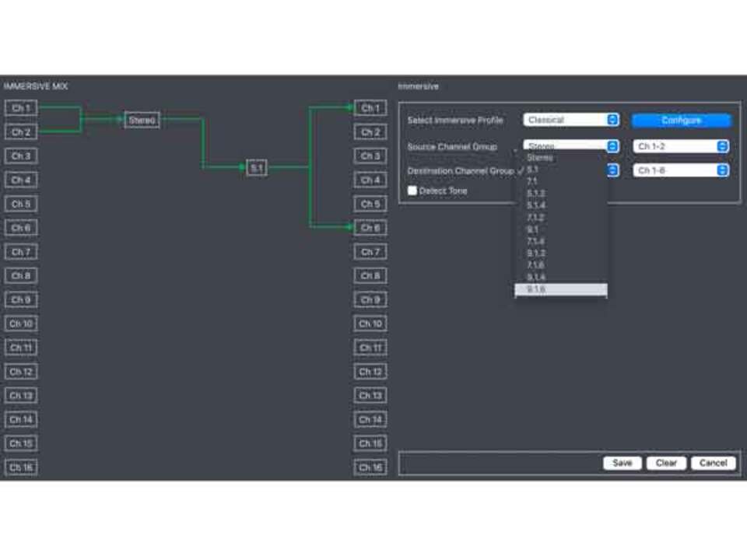Open the Ch 1-6 destination channel dropdown

(x=681, y=170)
